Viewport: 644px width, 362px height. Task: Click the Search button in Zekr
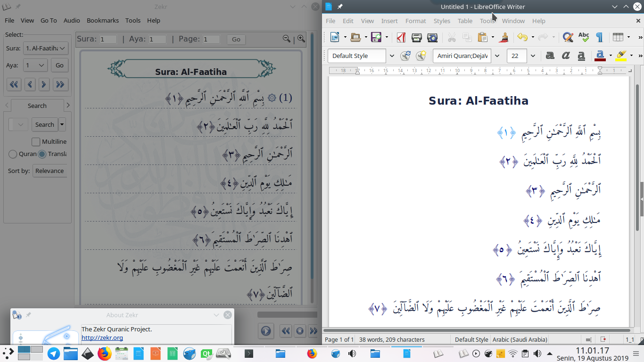pos(44,124)
